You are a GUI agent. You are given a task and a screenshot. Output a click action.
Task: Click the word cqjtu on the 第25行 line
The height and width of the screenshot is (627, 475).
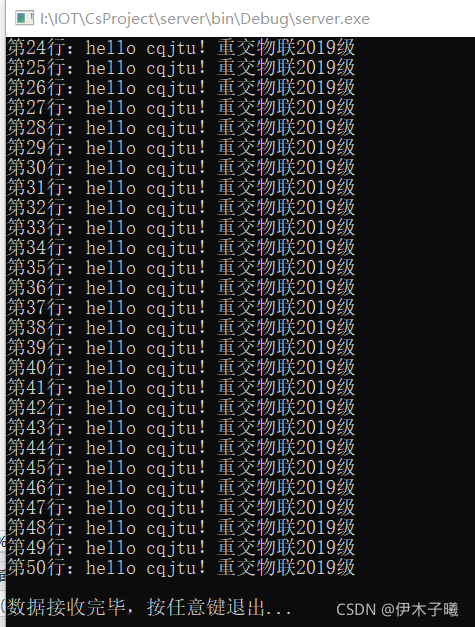click(171, 69)
